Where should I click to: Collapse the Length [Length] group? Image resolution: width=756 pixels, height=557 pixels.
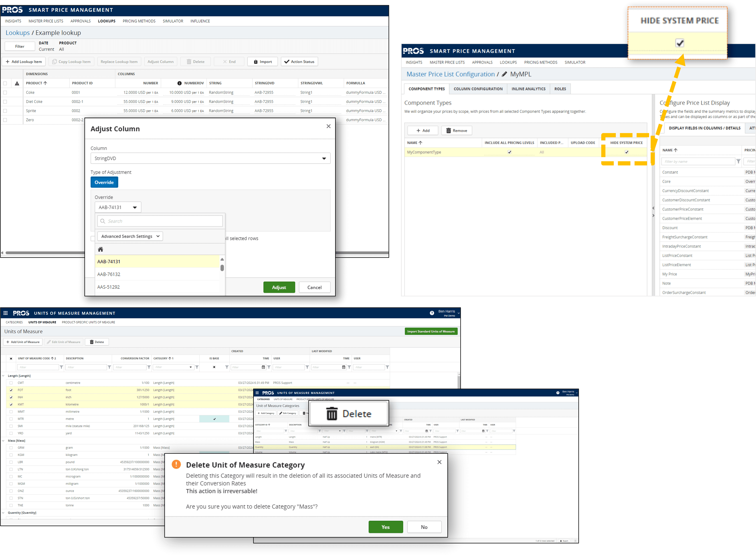point(3,376)
